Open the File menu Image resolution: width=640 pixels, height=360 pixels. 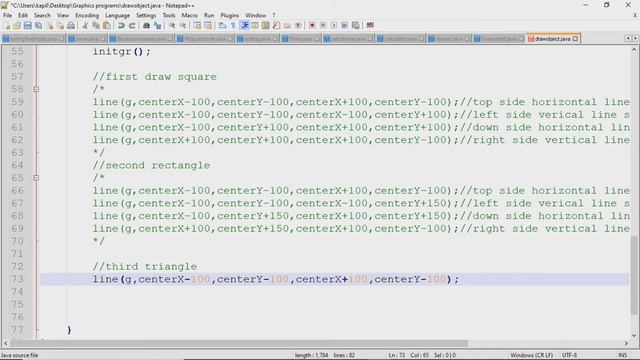click(7, 16)
